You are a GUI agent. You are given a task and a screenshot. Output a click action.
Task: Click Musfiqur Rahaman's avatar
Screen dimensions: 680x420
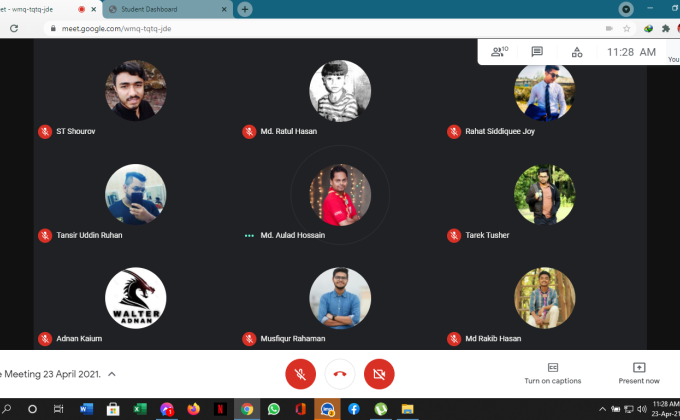point(340,298)
